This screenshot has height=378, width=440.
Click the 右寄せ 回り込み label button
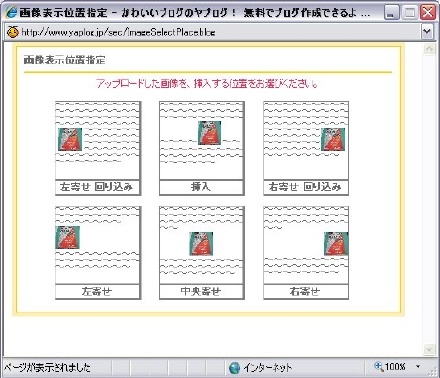[x=306, y=187]
